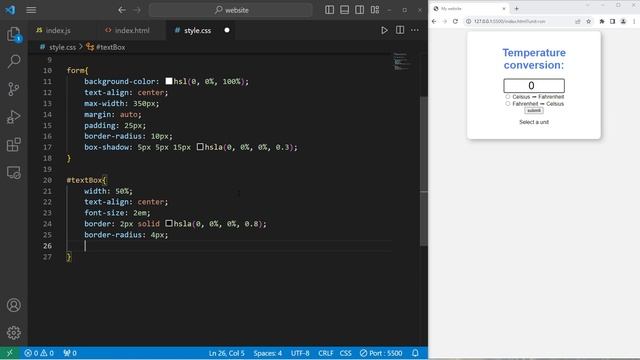The width and height of the screenshot is (640, 360).
Task: Open the Extensions view
Action: [x=14, y=144]
